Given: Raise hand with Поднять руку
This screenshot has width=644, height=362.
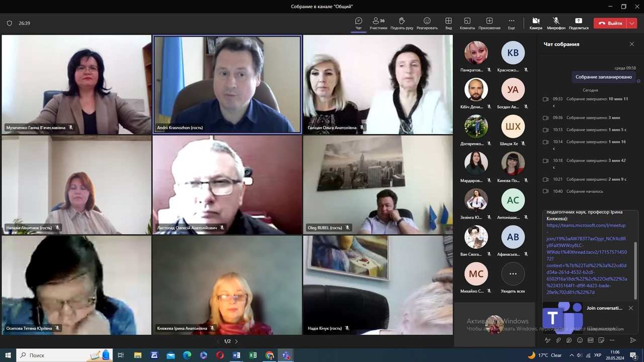Looking at the screenshot, I should pyautogui.click(x=401, y=23).
